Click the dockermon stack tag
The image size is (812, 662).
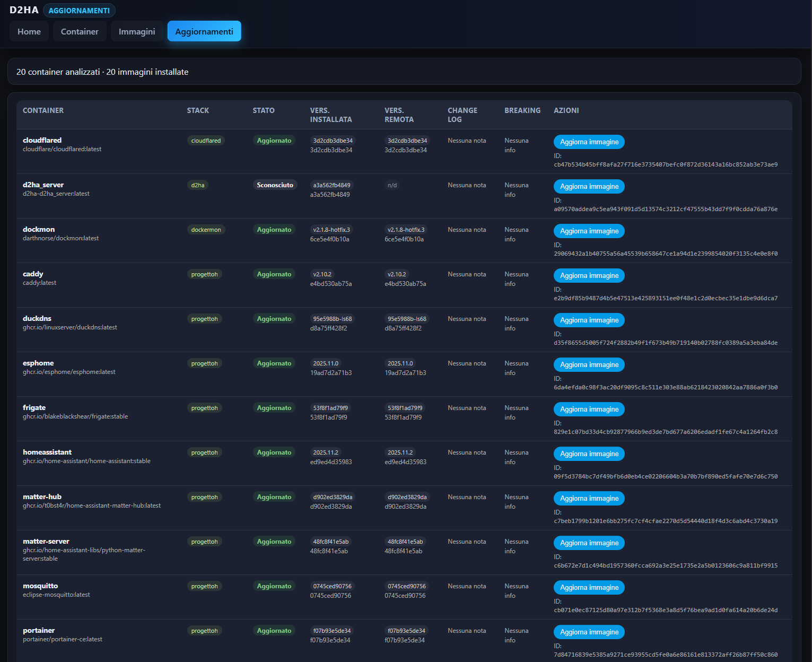click(x=206, y=230)
